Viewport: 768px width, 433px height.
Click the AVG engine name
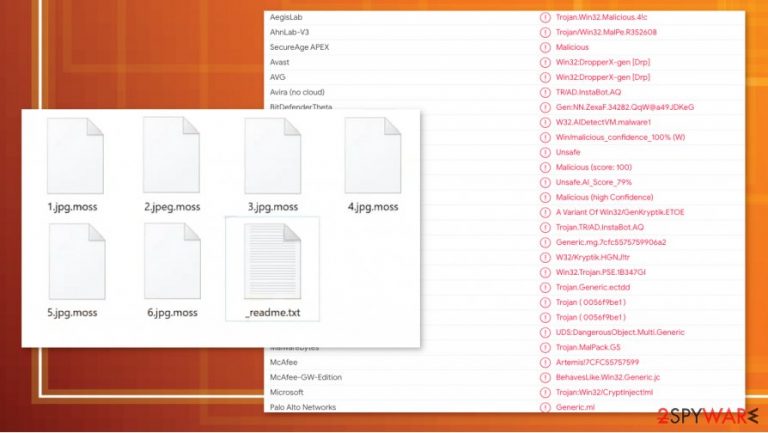pos(278,77)
